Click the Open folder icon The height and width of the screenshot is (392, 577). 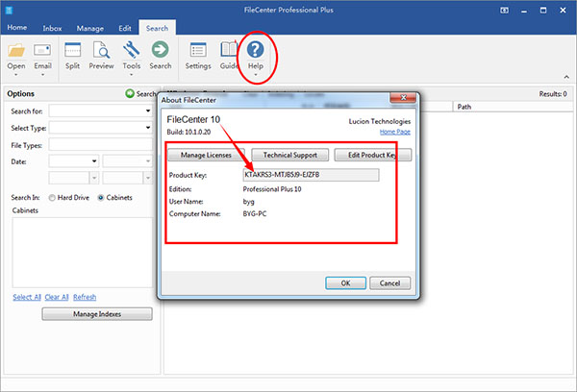click(x=16, y=50)
